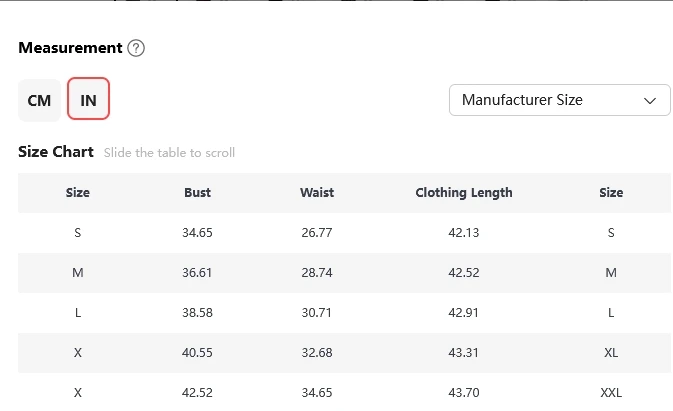The width and height of the screenshot is (673, 411).
Task: Select the first Size column header
Action: coord(78,193)
